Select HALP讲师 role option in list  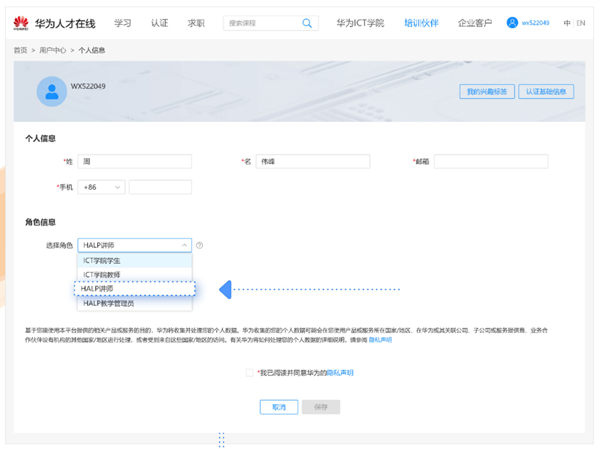(135, 289)
